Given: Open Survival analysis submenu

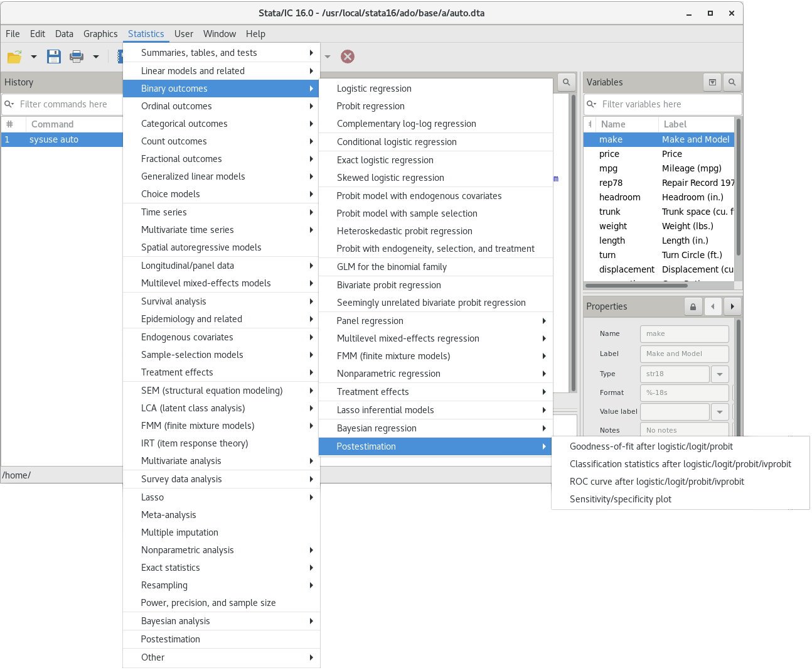Looking at the screenshot, I should coord(221,301).
